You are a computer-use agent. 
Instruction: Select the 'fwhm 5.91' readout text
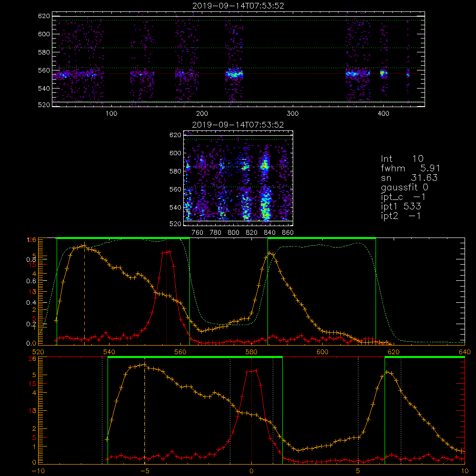410,168
